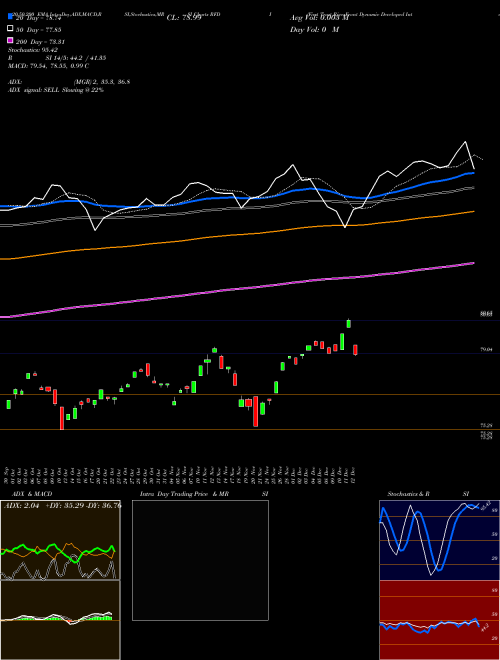Click the ADX: 2.04 +DY -DY readout
500x660 pixels.
click(x=63, y=505)
